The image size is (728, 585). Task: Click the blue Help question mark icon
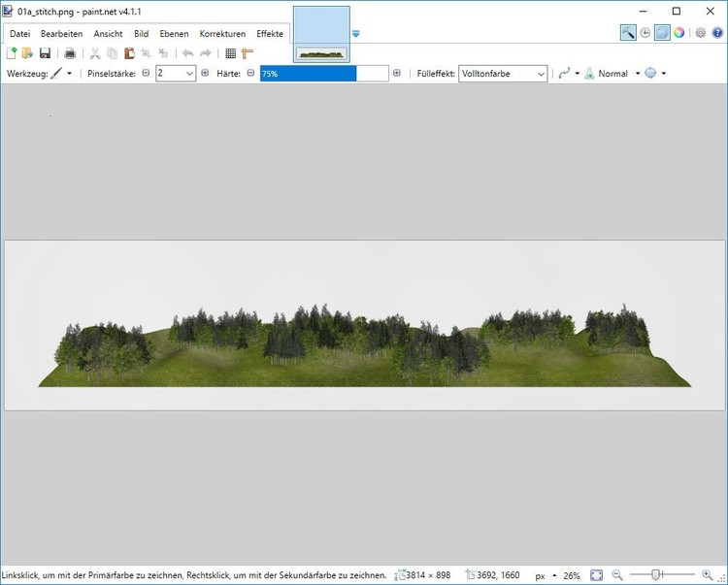click(x=717, y=33)
